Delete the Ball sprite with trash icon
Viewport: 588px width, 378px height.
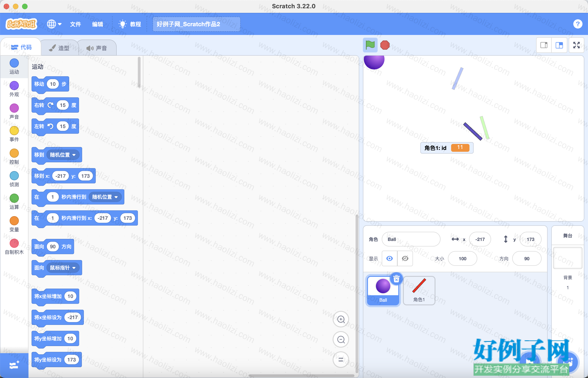click(396, 279)
